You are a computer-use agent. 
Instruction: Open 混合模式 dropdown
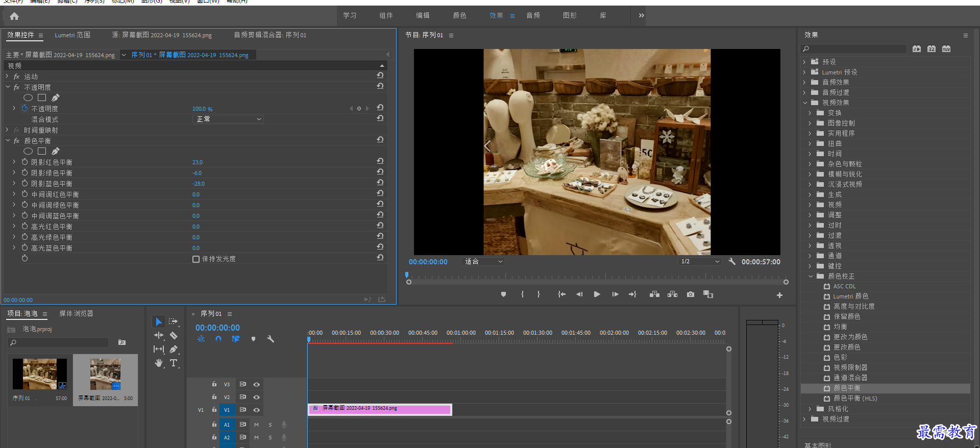coord(229,119)
